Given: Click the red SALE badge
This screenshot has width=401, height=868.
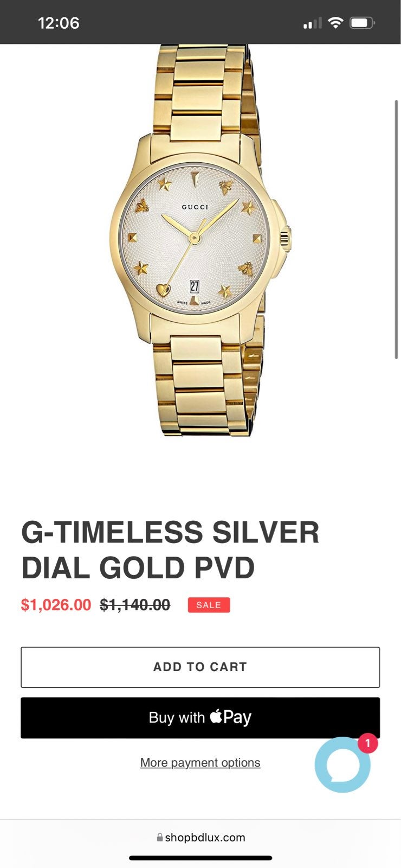Looking at the screenshot, I should 209,605.
